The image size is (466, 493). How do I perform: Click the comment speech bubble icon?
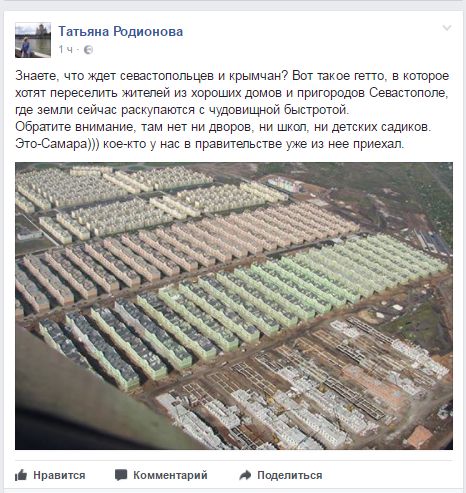pyautogui.click(x=121, y=475)
